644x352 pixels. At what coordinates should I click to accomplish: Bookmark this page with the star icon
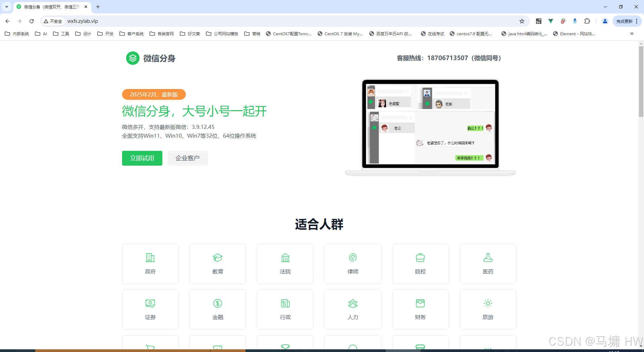[x=522, y=21]
